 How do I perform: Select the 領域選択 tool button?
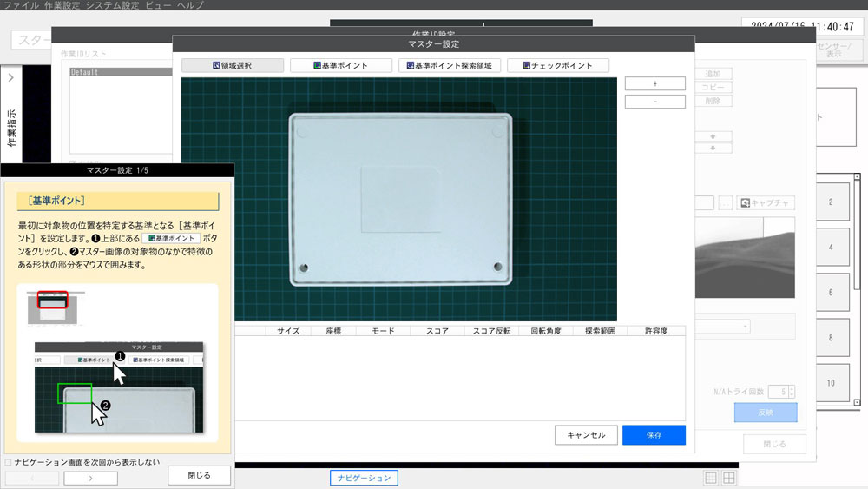[x=233, y=65]
